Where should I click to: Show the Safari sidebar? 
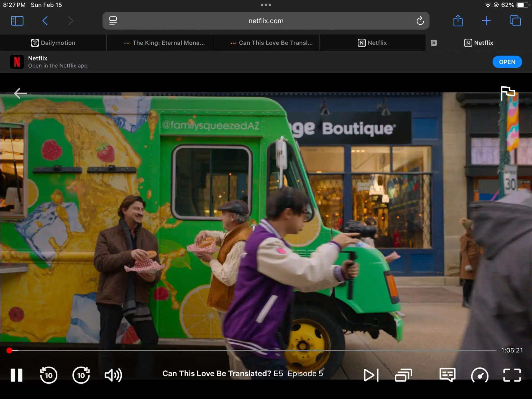[17, 21]
